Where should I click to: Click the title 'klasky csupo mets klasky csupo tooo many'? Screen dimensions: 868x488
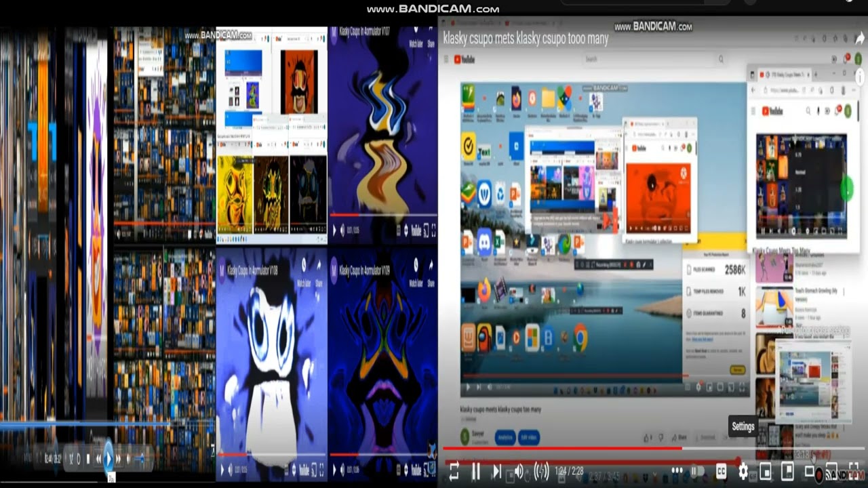click(x=526, y=39)
